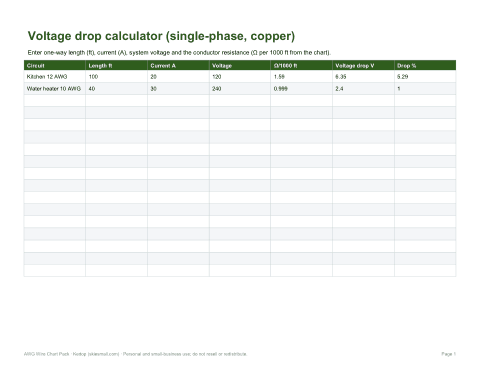This screenshot has width=480, height=371.
Task: Select the '240' voltage cell in Water heater row
Action: pos(240,89)
